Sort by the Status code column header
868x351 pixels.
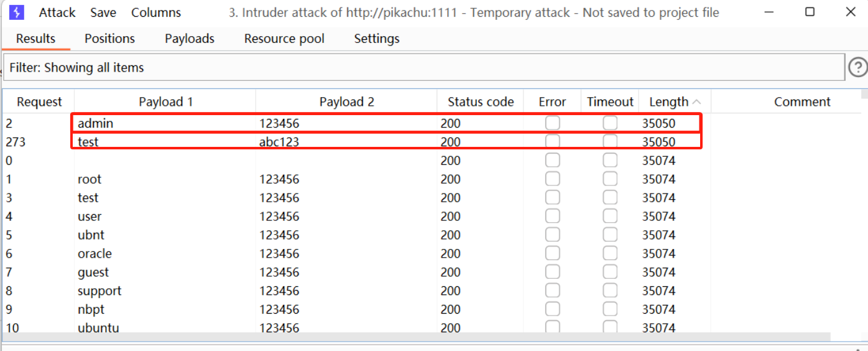pos(481,102)
